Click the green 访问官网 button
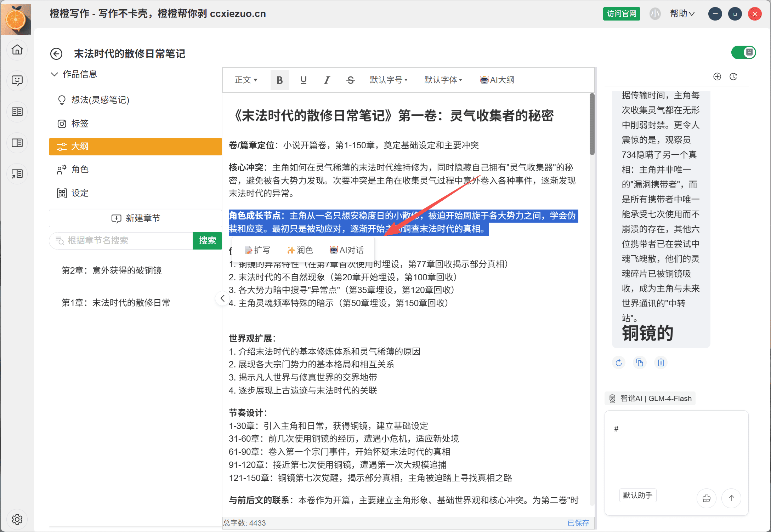Screen dimensions: 771x532 tap(621, 14)
